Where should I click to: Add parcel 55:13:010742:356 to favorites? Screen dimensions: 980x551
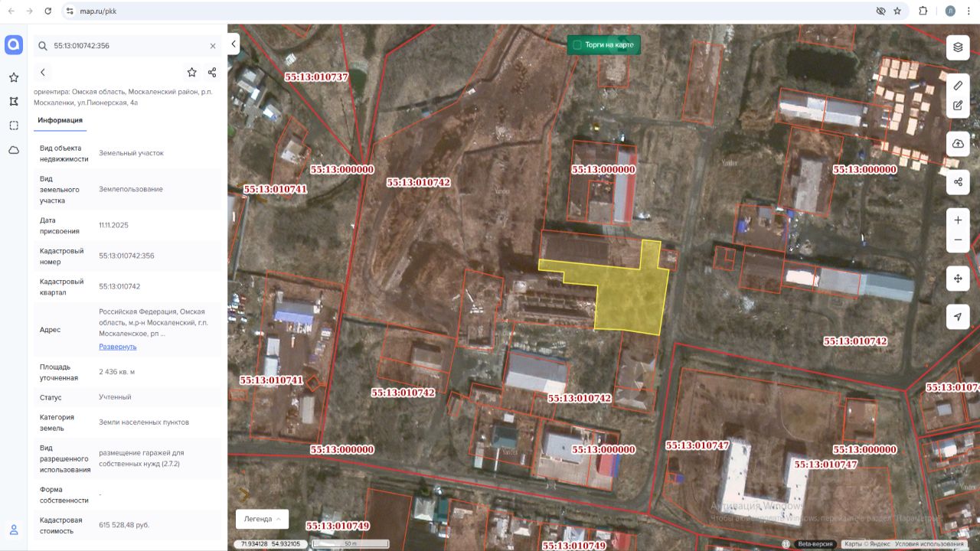[x=191, y=72]
